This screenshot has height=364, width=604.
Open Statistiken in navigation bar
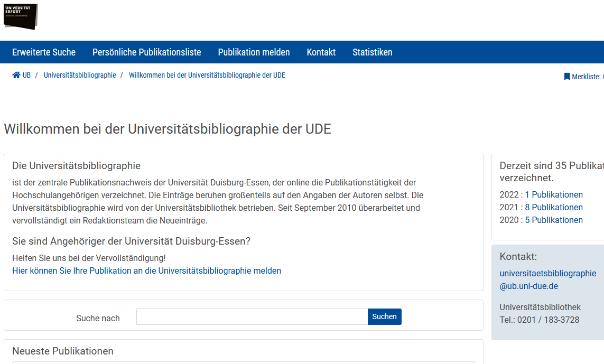[372, 52]
